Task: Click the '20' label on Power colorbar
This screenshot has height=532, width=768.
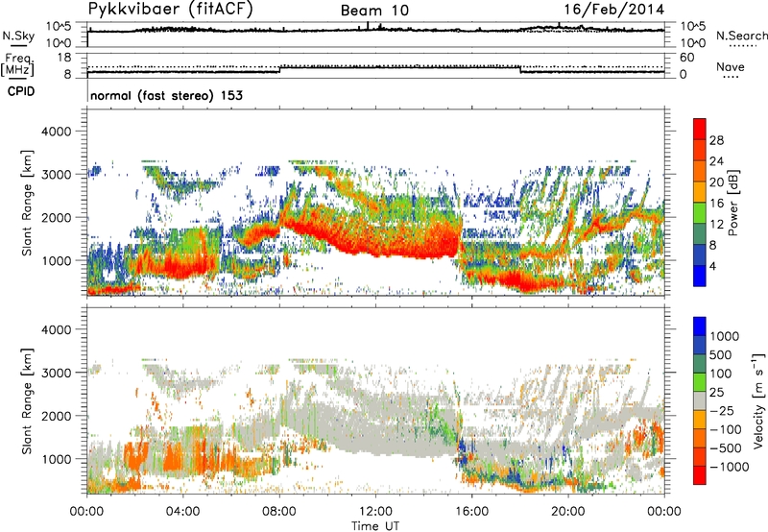Action: point(716,182)
